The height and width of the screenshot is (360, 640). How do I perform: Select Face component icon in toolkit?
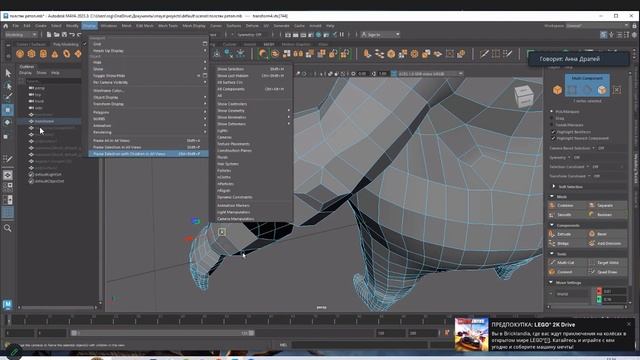click(x=601, y=90)
